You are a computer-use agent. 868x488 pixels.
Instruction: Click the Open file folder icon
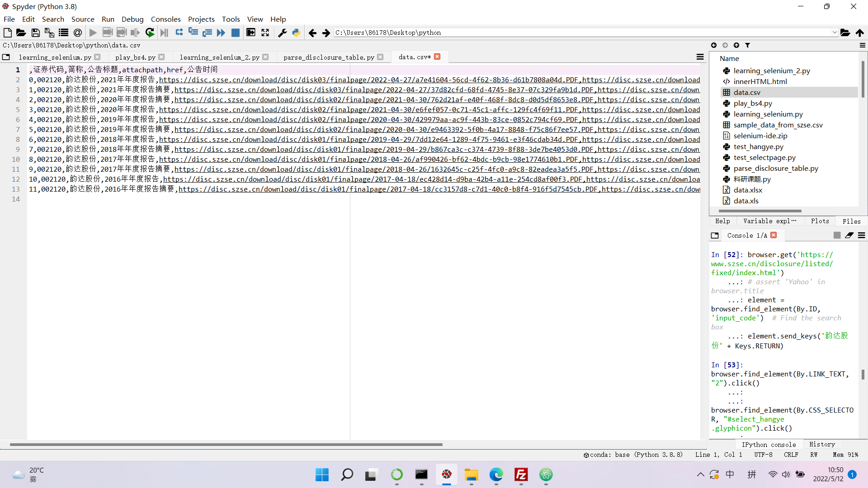(x=21, y=33)
